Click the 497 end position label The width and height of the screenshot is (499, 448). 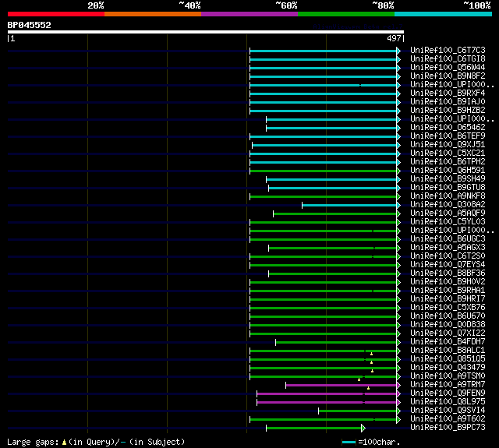[x=394, y=38]
